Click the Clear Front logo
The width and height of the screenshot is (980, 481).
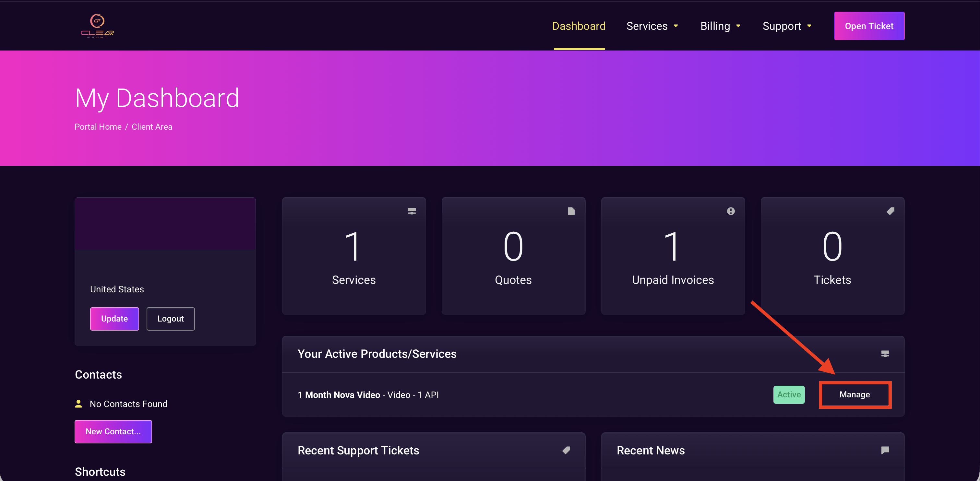tap(97, 26)
